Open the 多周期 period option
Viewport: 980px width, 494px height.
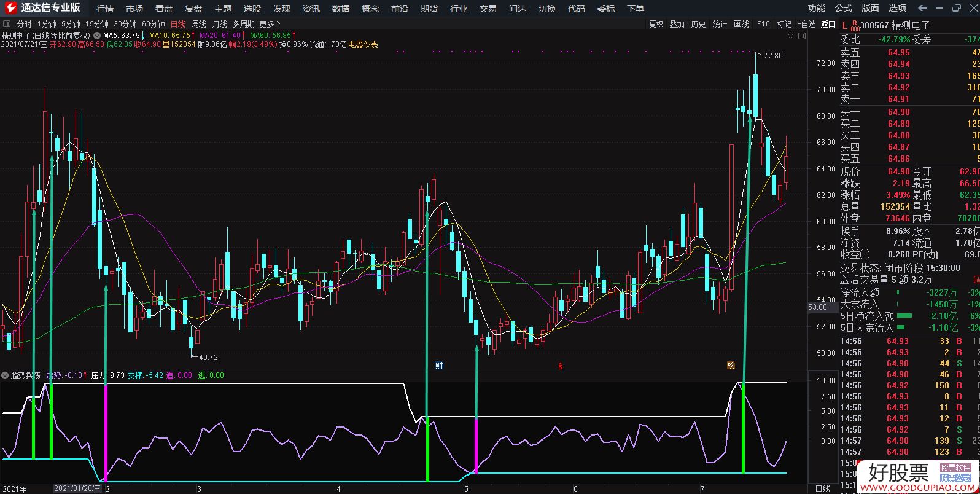coord(243,24)
